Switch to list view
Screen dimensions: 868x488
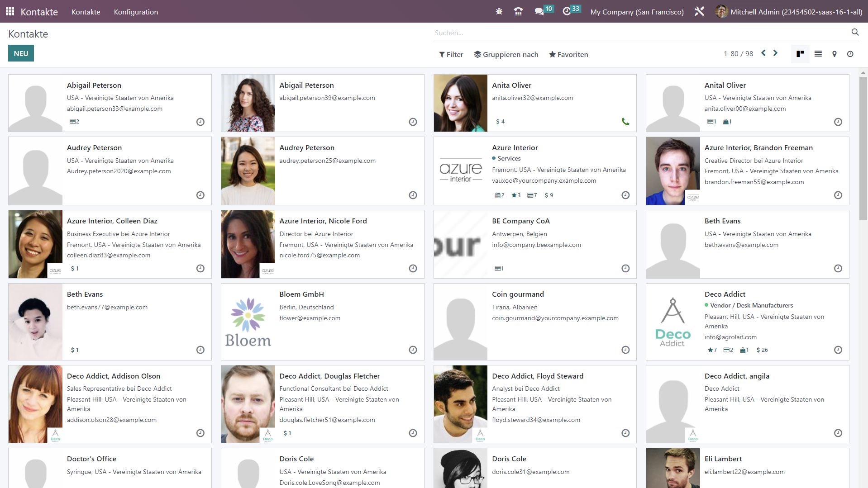[818, 54]
